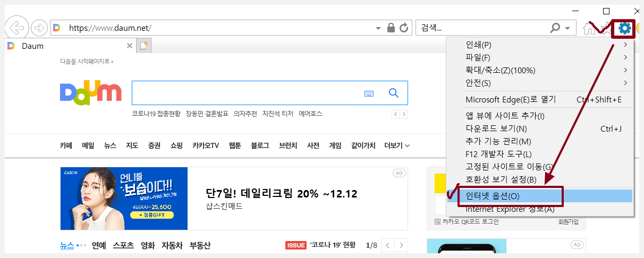Open trending keyword 지진석 티저
The image size is (644, 258).
[278, 114]
